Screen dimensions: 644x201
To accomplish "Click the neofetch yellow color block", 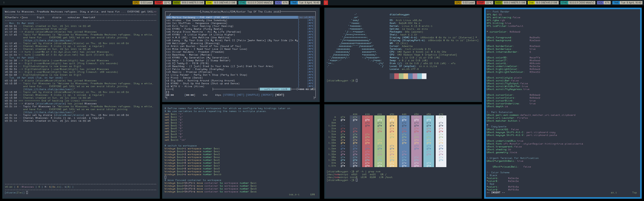I will (x=407, y=76).
